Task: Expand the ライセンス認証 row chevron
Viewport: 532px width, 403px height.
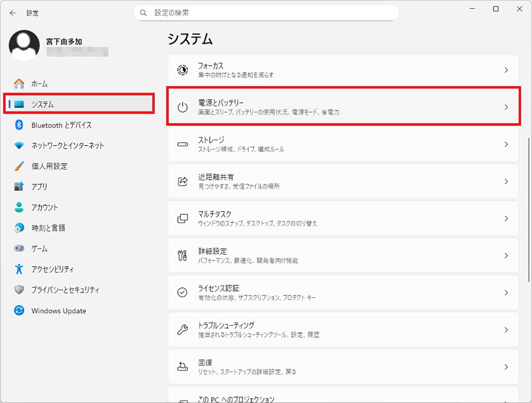Action: [506, 292]
